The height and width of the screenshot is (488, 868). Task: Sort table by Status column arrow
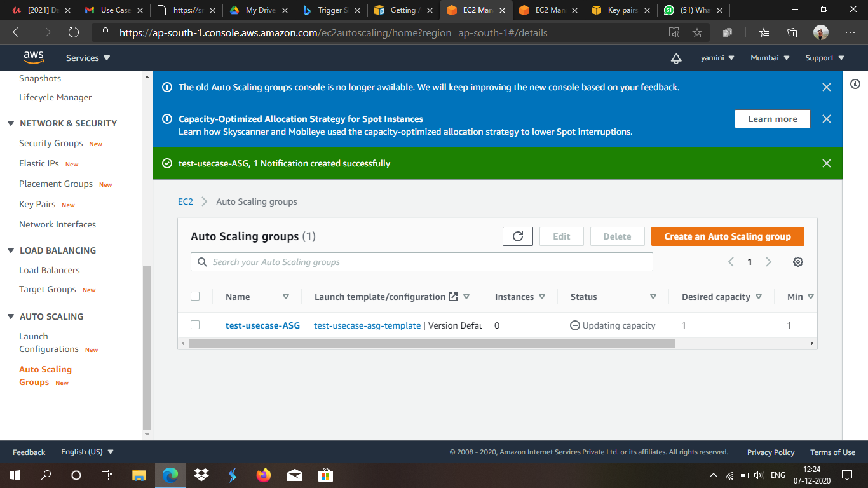click(653, 297)
